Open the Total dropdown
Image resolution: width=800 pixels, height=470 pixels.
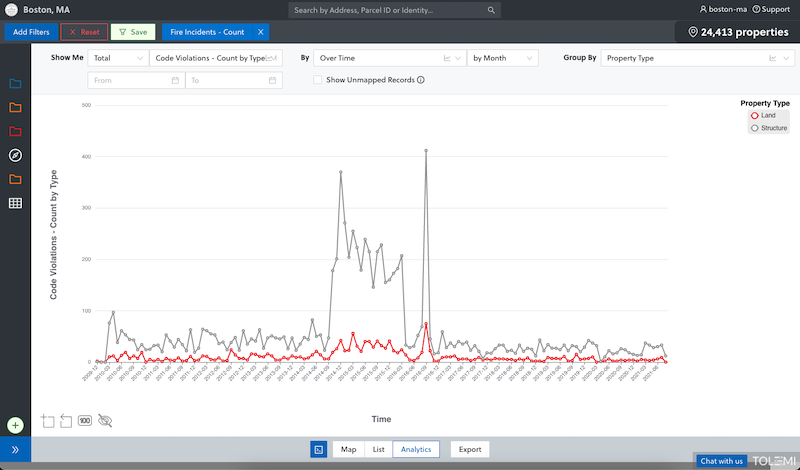[117, 58]
